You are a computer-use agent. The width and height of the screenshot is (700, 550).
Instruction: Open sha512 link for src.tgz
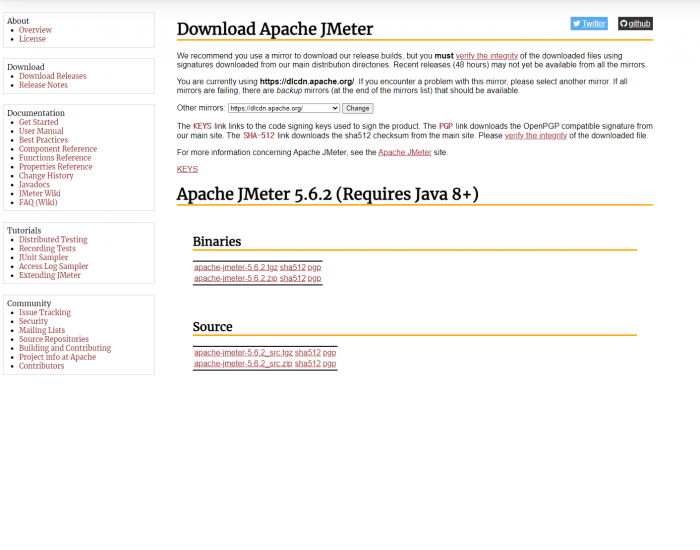coord(308,352)
